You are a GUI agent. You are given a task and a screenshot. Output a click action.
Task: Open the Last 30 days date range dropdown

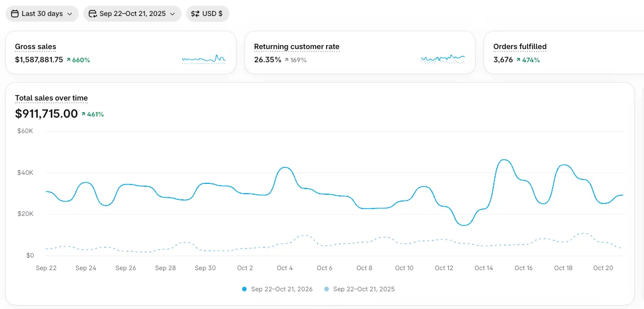click(x=42, y=14)
